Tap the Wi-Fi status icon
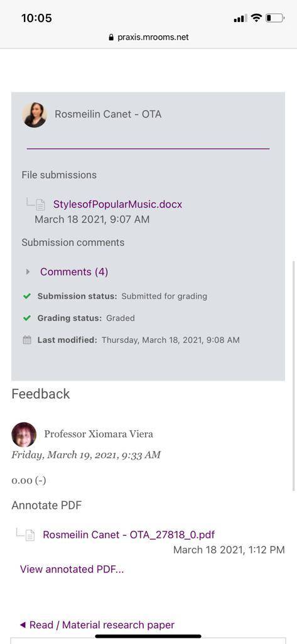 tap(256, 18)
